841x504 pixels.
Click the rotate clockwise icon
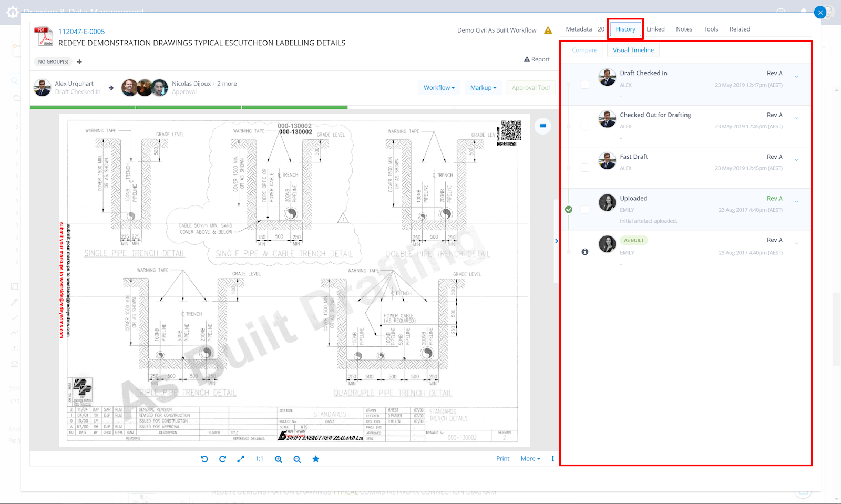pos(222,459)
